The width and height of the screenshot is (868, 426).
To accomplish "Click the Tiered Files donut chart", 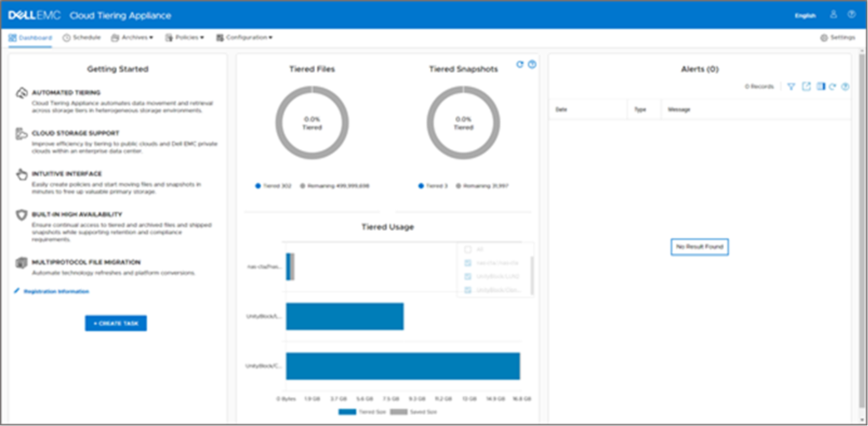I will pos(312,123).
